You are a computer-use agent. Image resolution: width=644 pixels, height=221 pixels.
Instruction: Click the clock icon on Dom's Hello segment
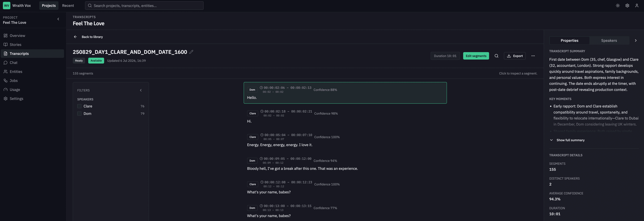(261, 88)
